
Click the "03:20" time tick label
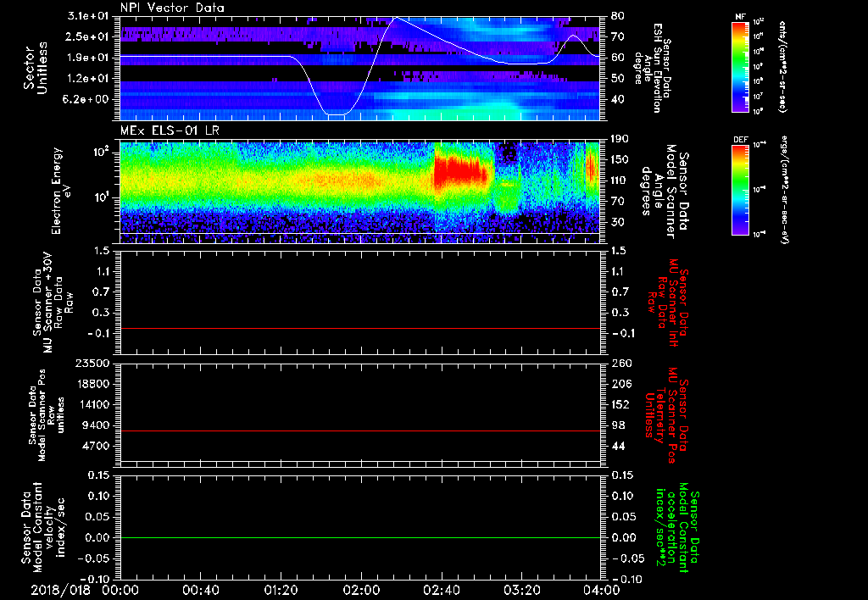pyautogui.click(x=522, y=590)
